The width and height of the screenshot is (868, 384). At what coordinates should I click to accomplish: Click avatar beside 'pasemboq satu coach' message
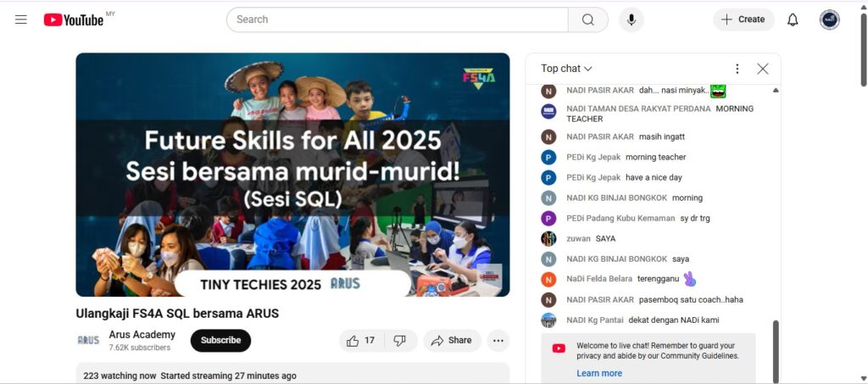[x=548, y=300]
